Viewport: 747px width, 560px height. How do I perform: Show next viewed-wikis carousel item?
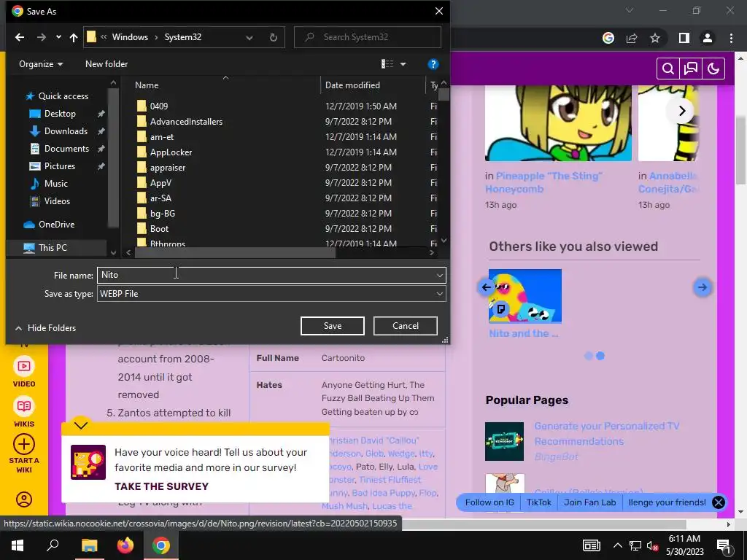(x=702, y=287)
